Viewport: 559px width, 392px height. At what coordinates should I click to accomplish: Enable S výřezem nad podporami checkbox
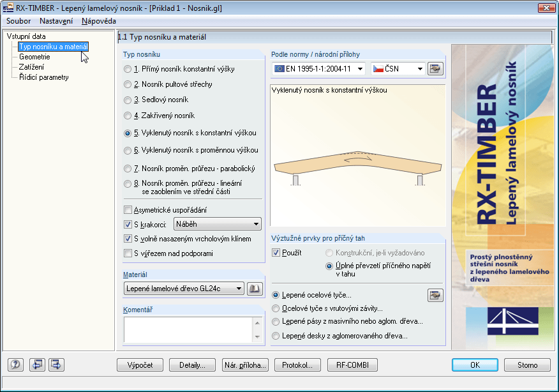(x=128, y=253)
